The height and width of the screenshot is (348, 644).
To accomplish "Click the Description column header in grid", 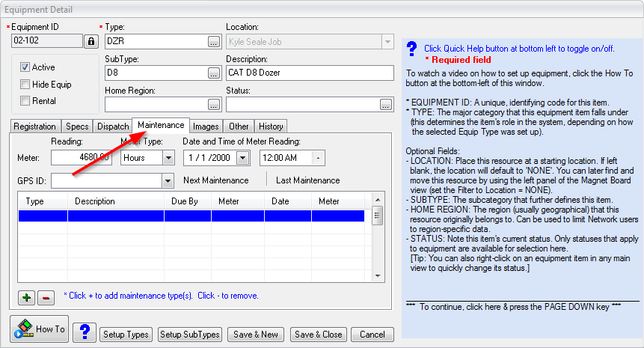I will 116,201.
